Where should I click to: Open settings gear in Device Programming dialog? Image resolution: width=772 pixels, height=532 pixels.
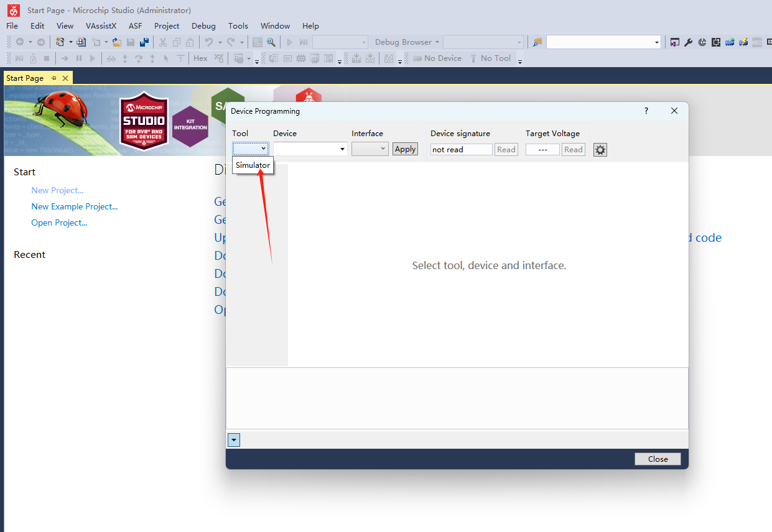(600, 150)
